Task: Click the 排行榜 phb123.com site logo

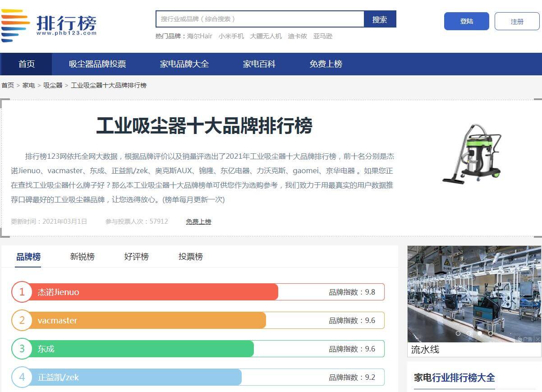Action: [x=49, y=25]
